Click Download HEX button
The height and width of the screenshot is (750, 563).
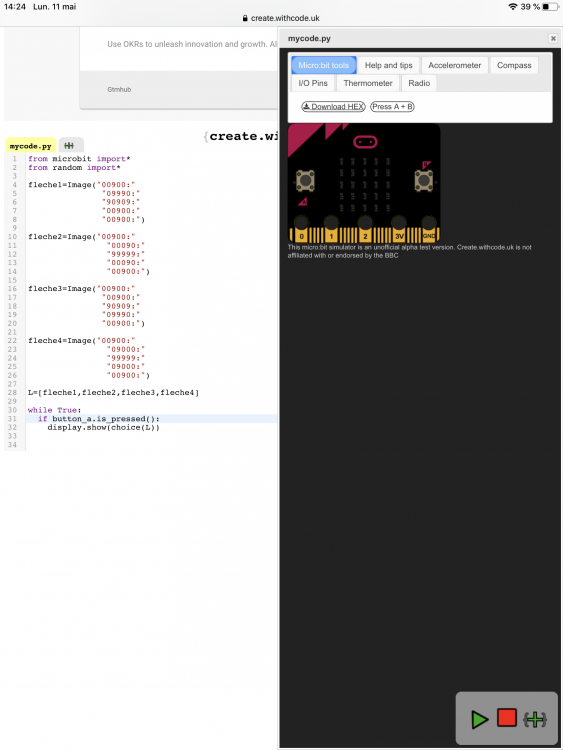click(333, 107)
